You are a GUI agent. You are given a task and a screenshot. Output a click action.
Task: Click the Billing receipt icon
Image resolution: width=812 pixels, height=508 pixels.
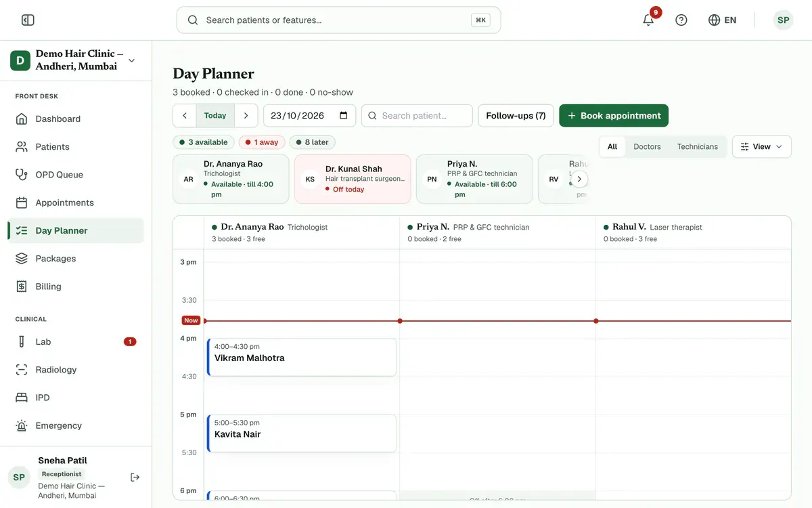22,287
